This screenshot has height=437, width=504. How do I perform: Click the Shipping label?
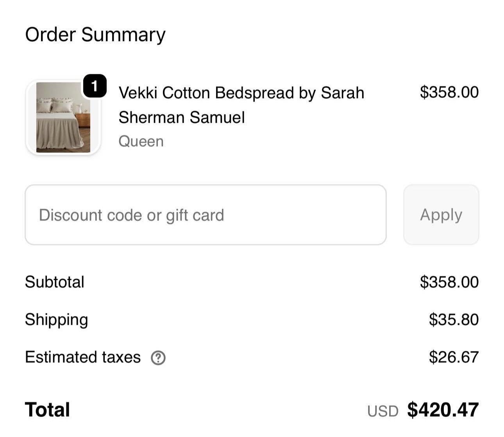[56, 320]
